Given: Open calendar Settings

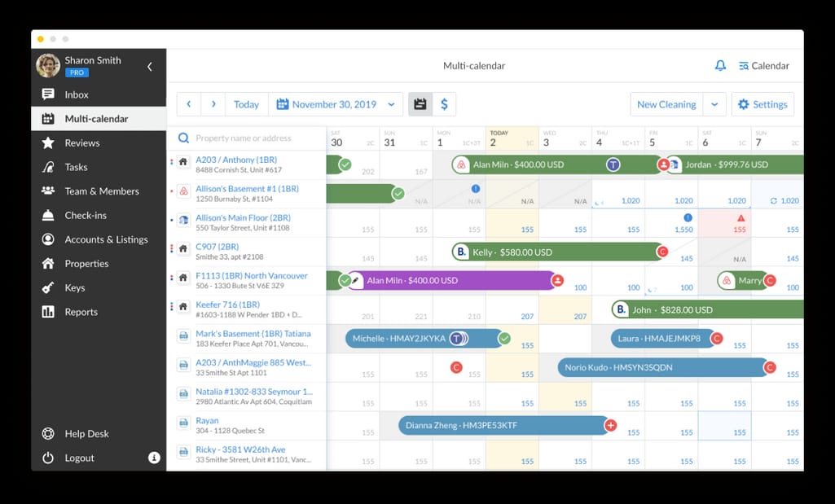Looking at the screenshot, I should (762, 104).
